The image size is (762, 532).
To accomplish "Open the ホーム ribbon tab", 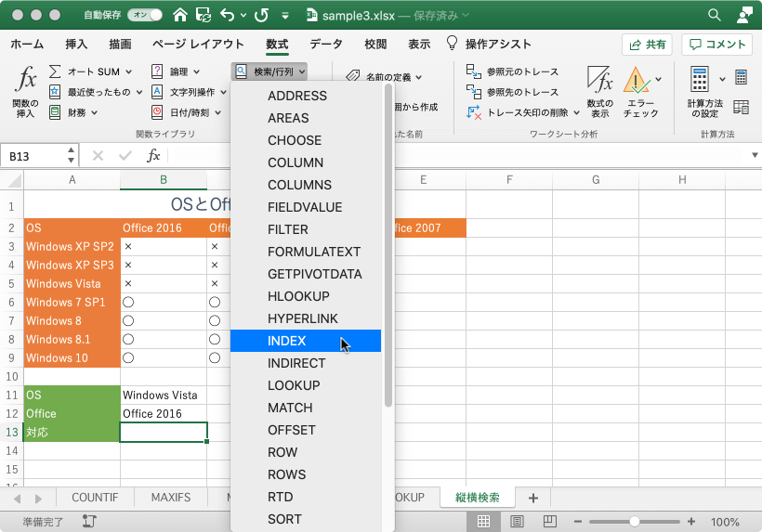I will 27,45.
